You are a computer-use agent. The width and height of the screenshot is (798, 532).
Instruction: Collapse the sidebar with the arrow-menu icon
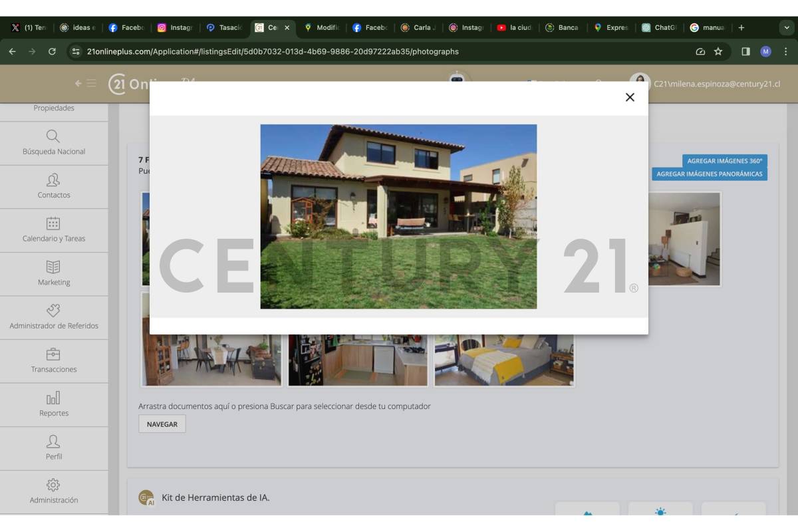pos(85,84)
